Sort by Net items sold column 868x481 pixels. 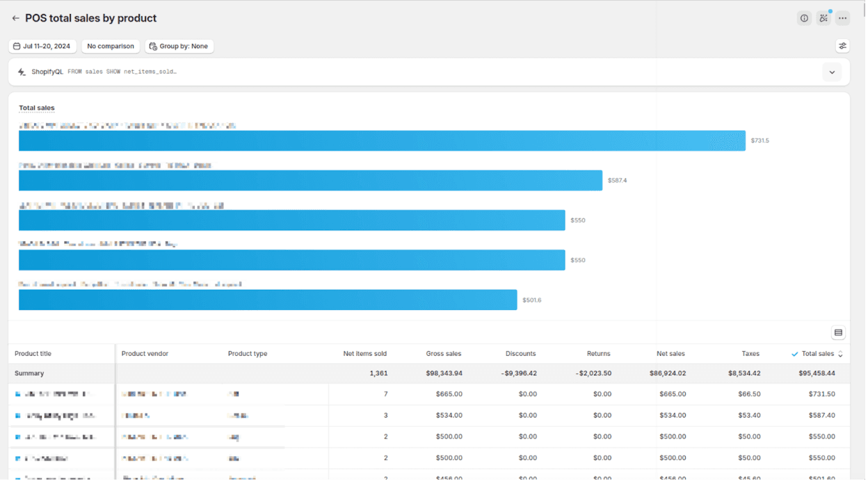click(364, 354)
